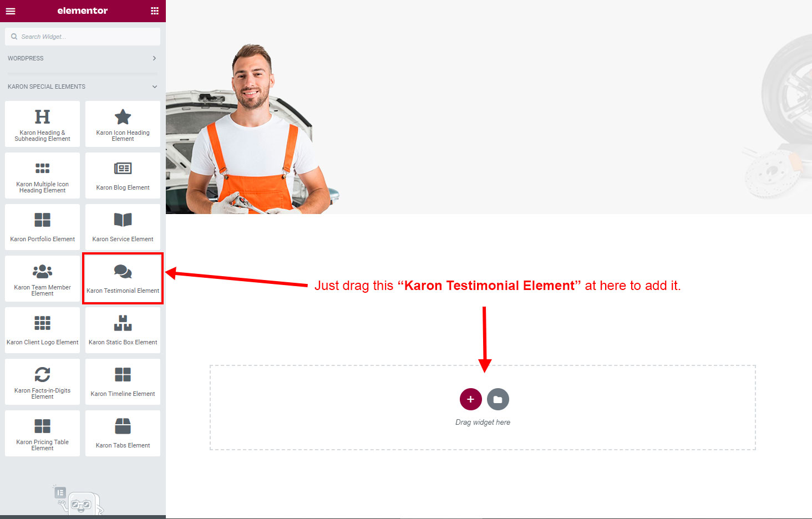Pick Karon Testimonial Element widget
Viewport: 812px width, 519px height.
click(x=123, y=279)
